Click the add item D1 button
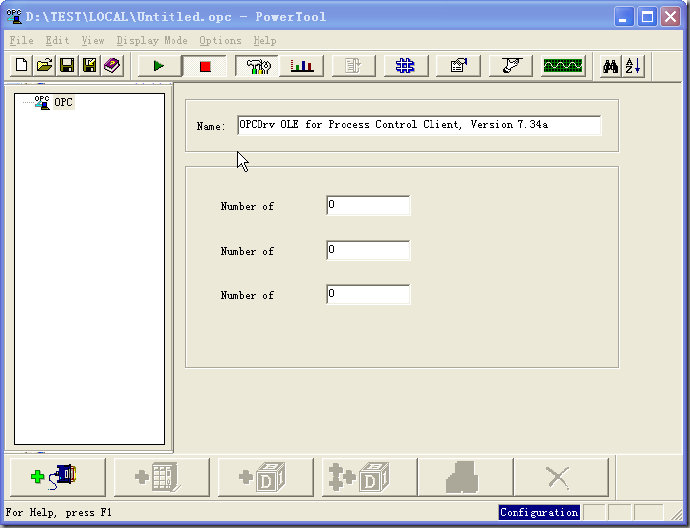The width and height of the screenshot is (690, 528). click(266, 477)
